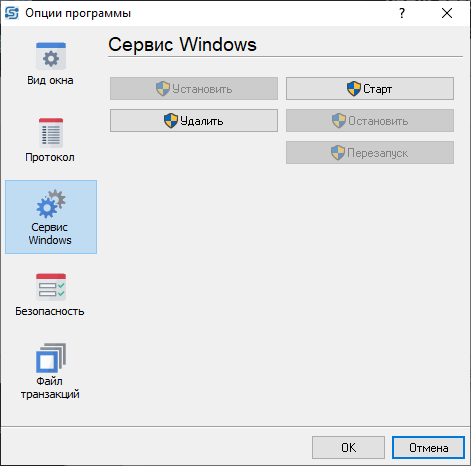Click the question mark help button
Image resolution: width=471 pixels, height=466 pixels.
[x=402, y=13]
